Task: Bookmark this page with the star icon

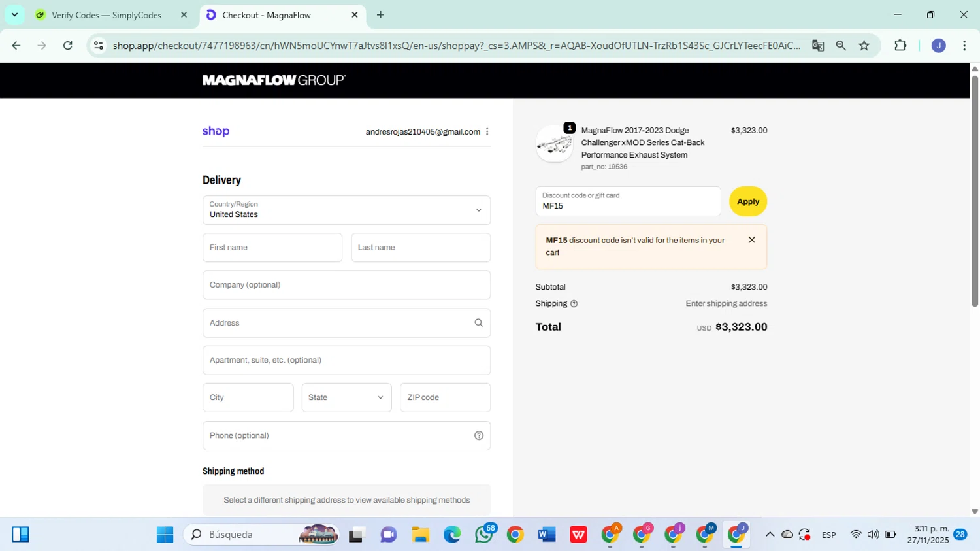Action: click(x=864, y=45)
